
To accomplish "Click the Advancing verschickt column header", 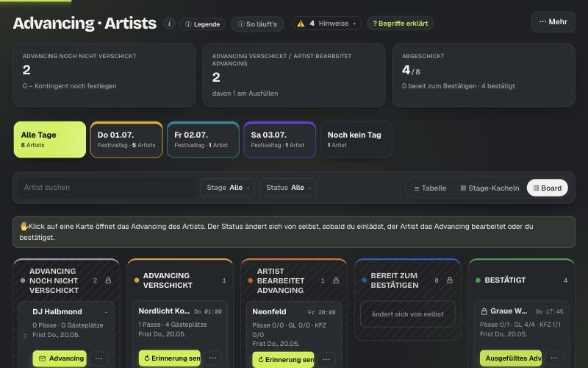I will click(180, 280).
